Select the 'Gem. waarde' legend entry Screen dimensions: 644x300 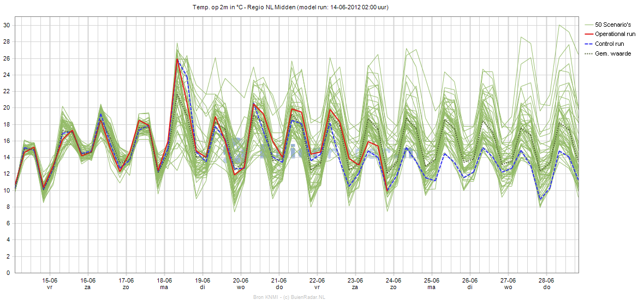point(613,54)
